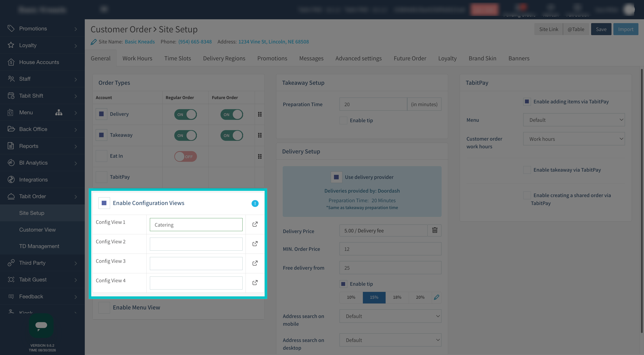Open Config View 4 external link icon

click(255, 282)
